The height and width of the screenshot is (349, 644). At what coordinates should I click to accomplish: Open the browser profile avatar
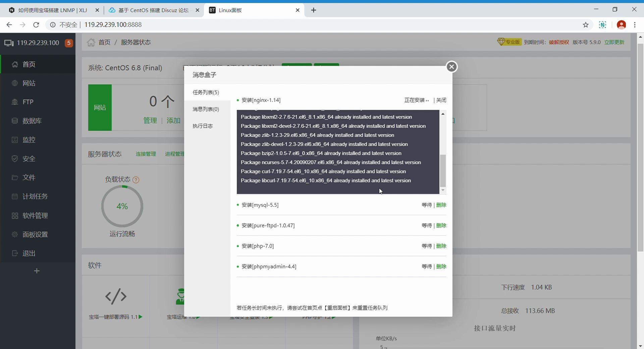click(x=622, y=24)
